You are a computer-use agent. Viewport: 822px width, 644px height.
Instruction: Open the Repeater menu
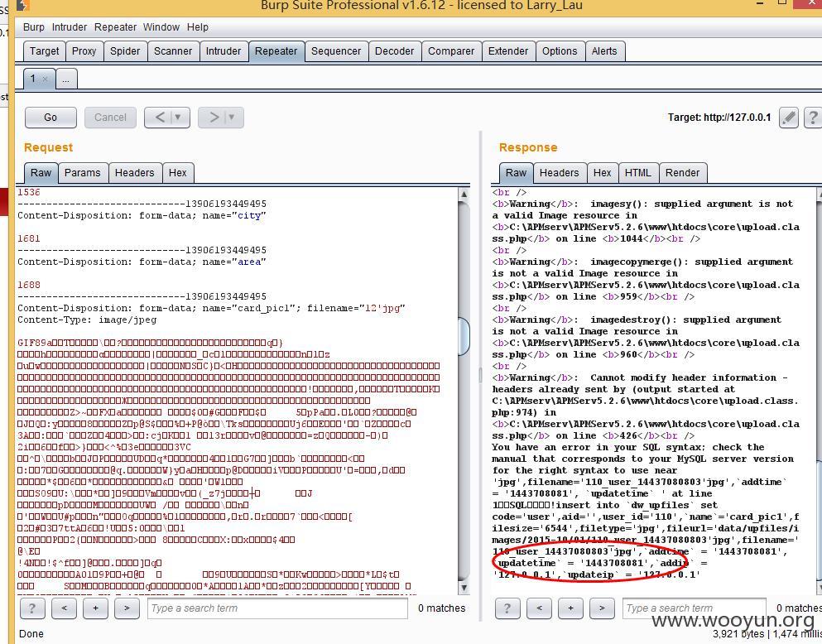point(115,27)
